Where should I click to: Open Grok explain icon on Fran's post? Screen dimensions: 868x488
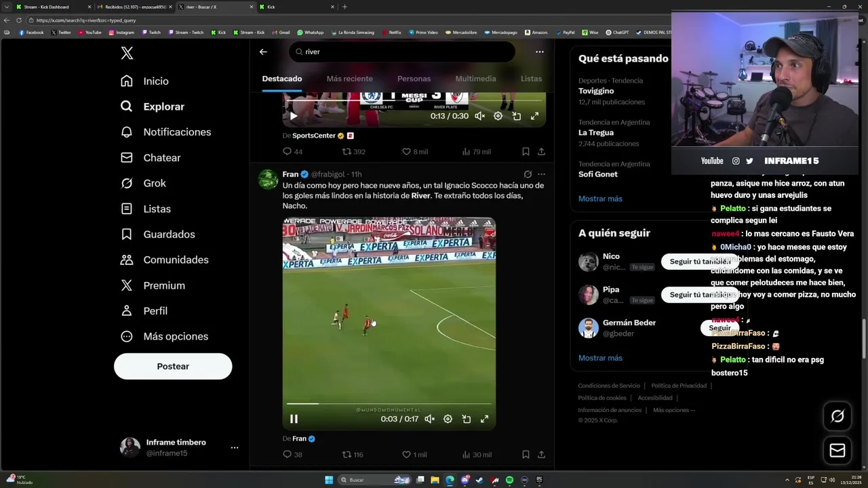pyautogui.click(x=528, y=174)
